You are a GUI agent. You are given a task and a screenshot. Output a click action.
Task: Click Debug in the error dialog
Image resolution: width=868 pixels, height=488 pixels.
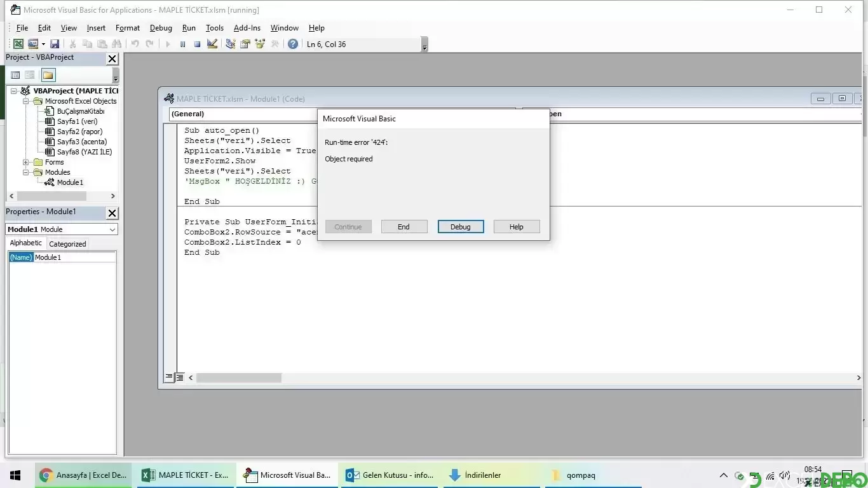[x=461, y=227]
